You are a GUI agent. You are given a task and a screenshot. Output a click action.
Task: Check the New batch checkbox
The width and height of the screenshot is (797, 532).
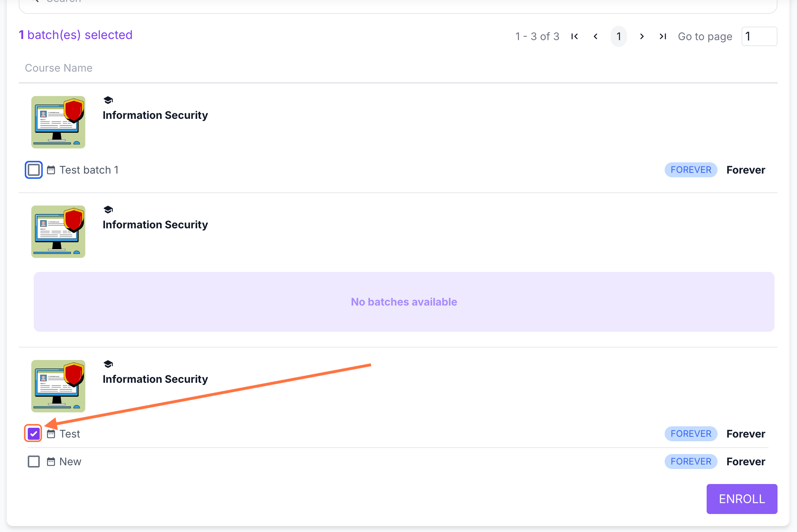coord(34,462)
